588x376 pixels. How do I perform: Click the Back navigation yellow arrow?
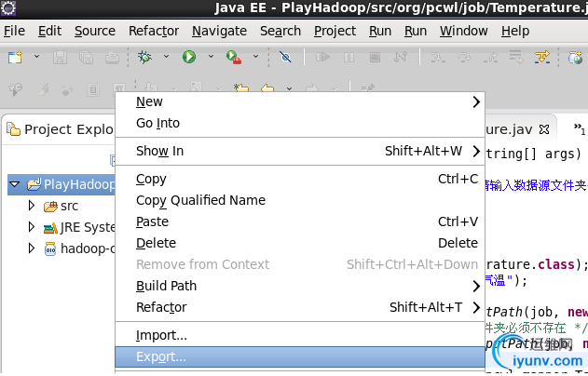point(267,89)
